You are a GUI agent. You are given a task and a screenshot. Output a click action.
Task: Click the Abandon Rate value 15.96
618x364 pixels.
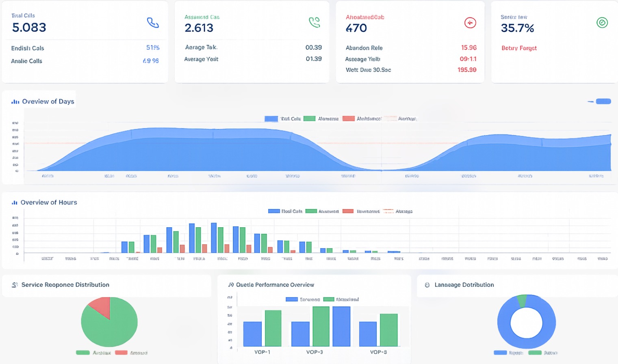point(468,48)
